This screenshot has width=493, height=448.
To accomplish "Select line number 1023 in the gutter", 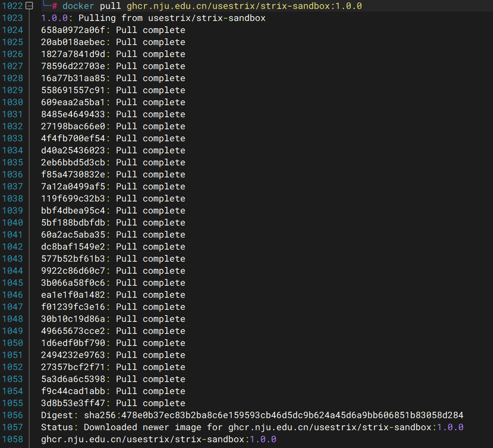I will [12, 18].
